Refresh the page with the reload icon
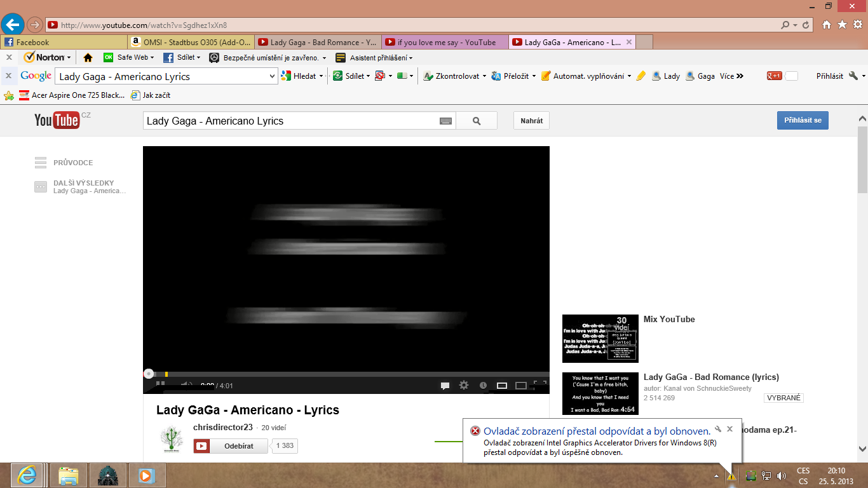Image resolution: width=868 pixels, height=488 pixels. coord(806,25)
